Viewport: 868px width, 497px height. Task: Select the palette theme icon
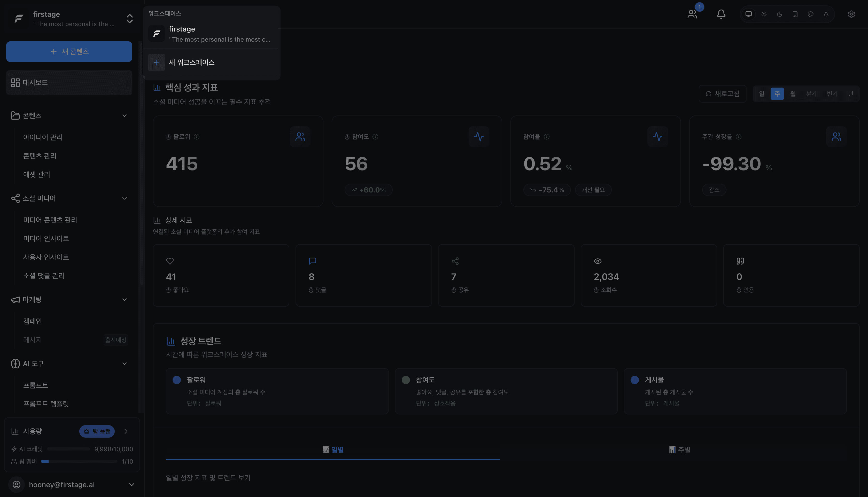811,14
